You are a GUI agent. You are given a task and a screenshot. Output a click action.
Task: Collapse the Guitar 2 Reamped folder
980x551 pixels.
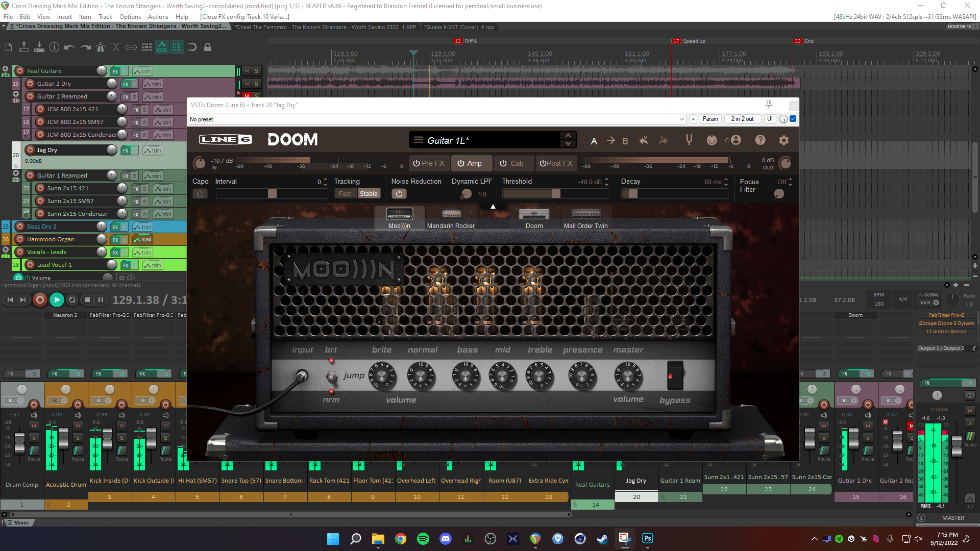click(x=16, y=94)
